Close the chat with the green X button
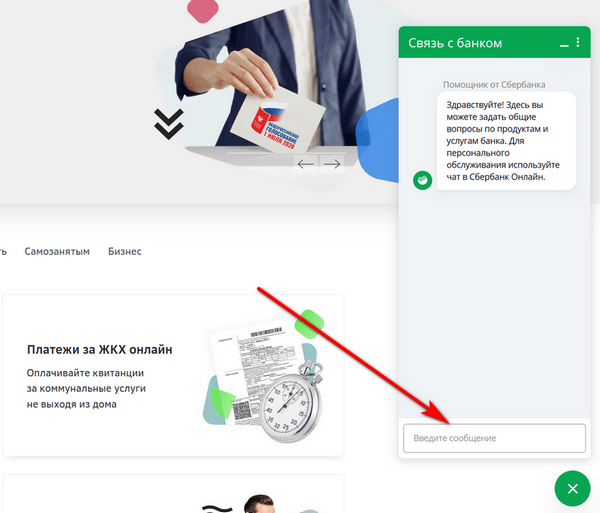The width and height of the screenshot is (600, 513). (572, 489)
